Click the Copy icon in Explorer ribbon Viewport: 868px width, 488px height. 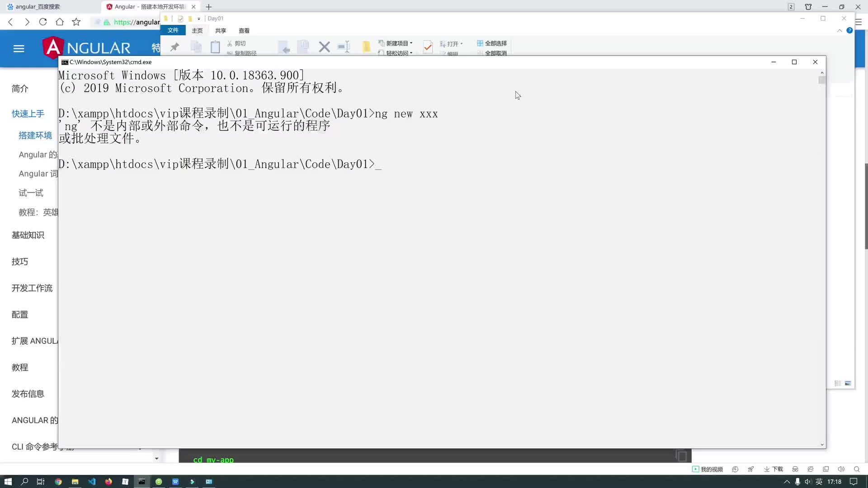pyautogui.click(x=196, y=47)
